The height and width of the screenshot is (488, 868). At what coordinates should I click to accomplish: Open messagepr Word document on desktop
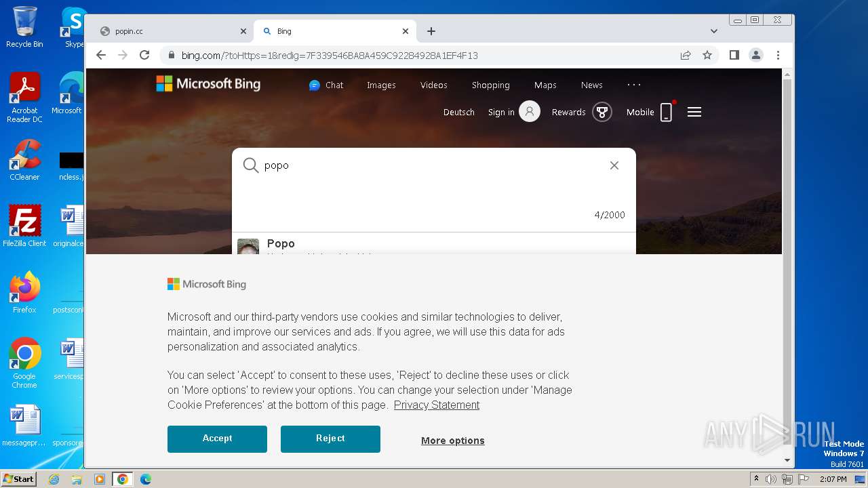click(24, 426)
